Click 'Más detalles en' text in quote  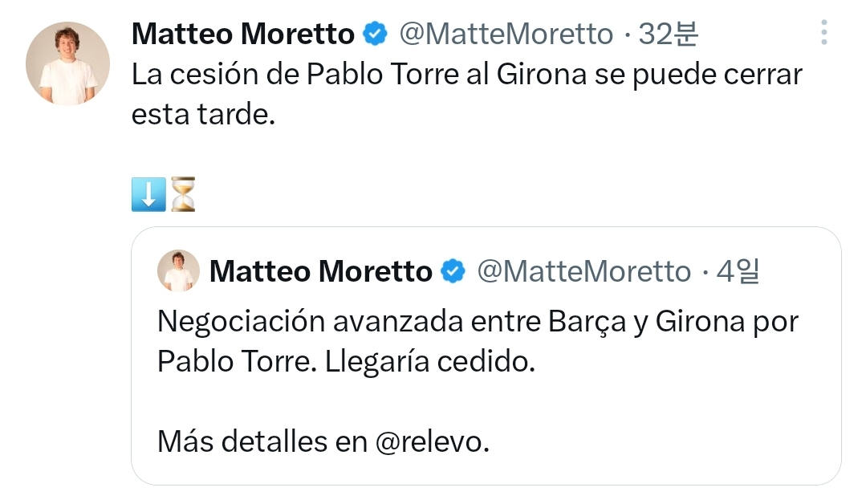[x=262, y=441]
